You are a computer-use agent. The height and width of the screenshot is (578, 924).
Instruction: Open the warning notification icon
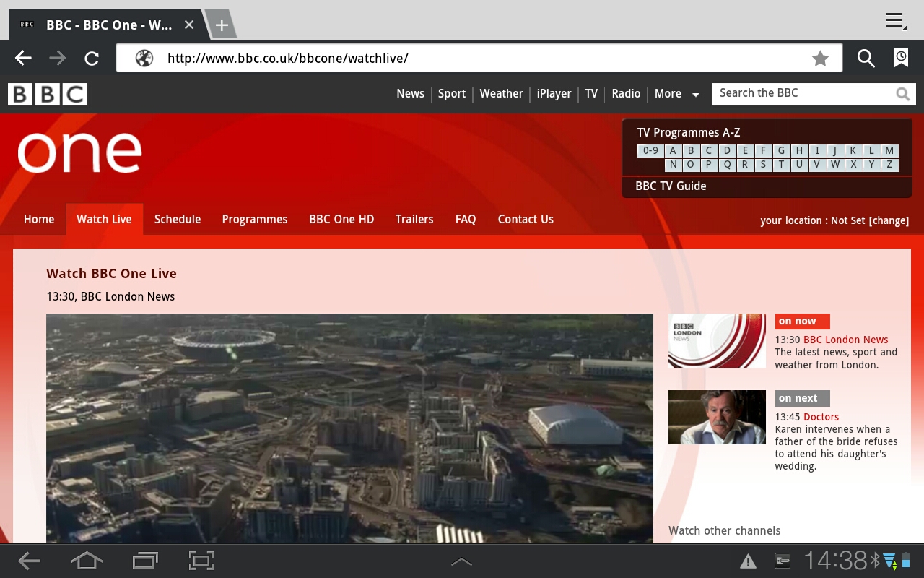point(748,561)
